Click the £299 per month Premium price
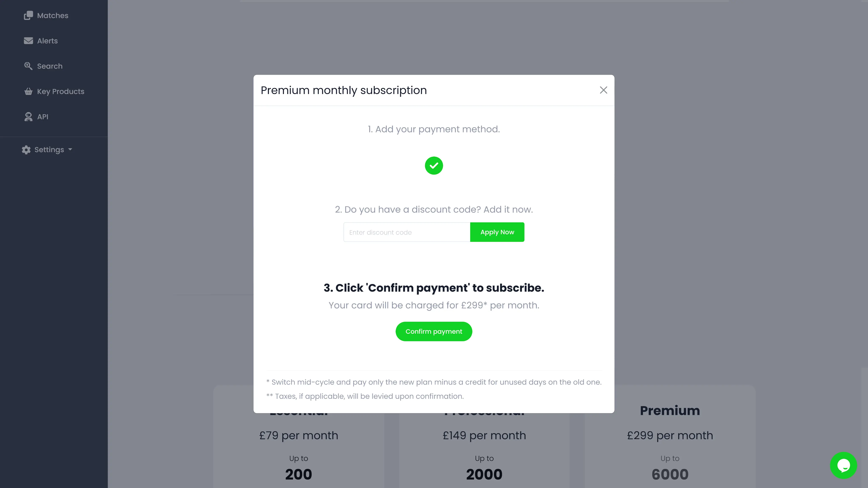 (x=670, y=435)
